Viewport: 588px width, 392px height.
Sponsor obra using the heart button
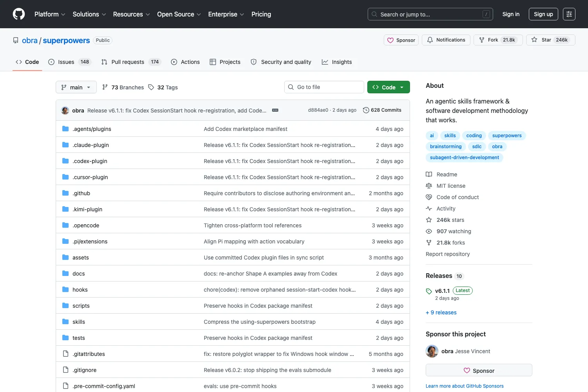click(x=479, y=370)
